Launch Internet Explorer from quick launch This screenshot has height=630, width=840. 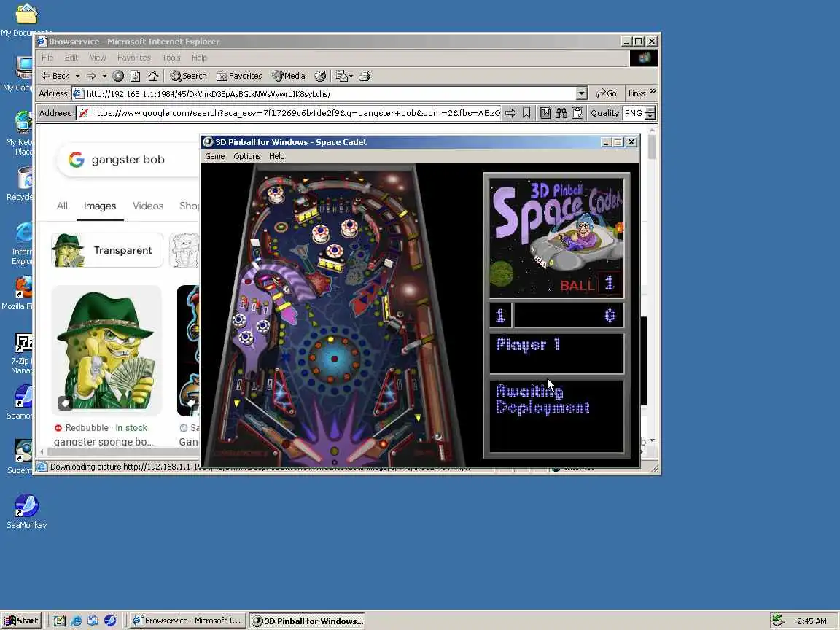pyautogui.click(x=77, y=621)
